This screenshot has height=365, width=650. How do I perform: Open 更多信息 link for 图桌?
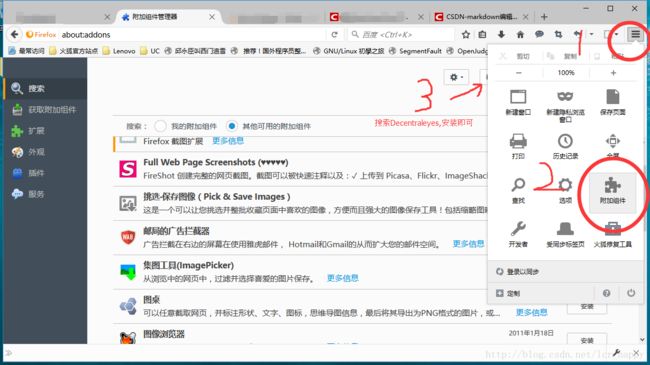(x=531, y=313)
